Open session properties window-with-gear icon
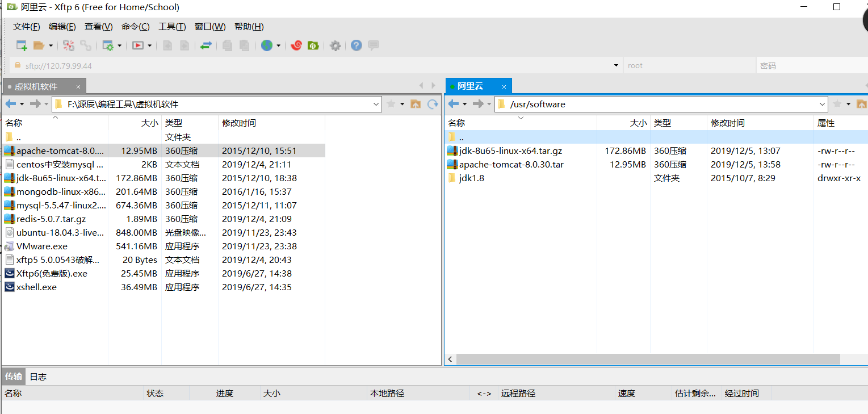The height and width of the screenshot is (414, 868). coord(107,45)
